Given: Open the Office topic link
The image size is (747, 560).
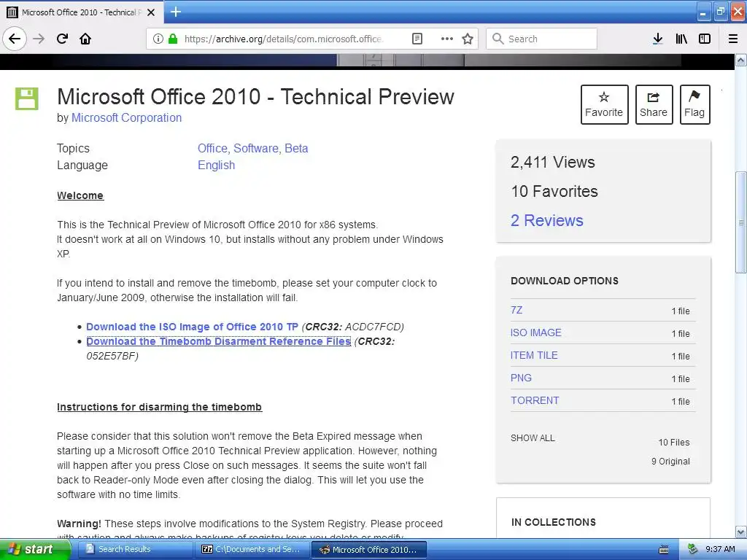Looking at the screenshot, I should point(214,148).
